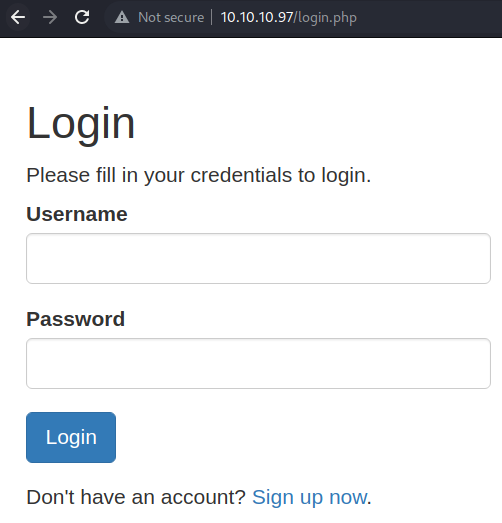
Task: Submit the form with the blue Login button
Action: [71, 437]
